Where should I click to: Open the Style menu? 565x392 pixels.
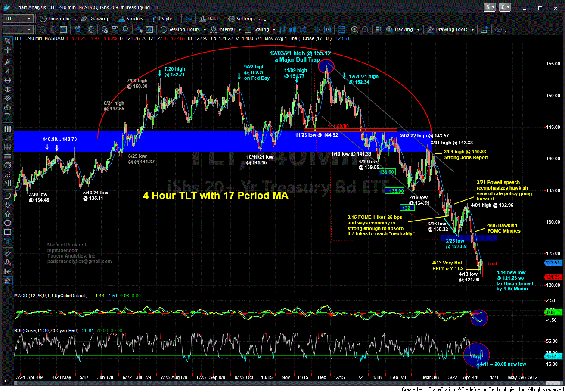click(x=167, y=19)
